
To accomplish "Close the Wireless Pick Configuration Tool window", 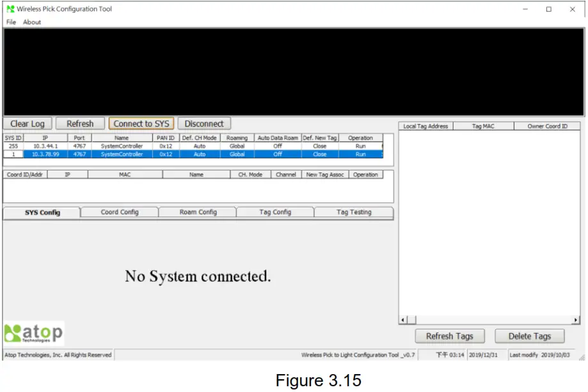I will (x=572, y=9).
